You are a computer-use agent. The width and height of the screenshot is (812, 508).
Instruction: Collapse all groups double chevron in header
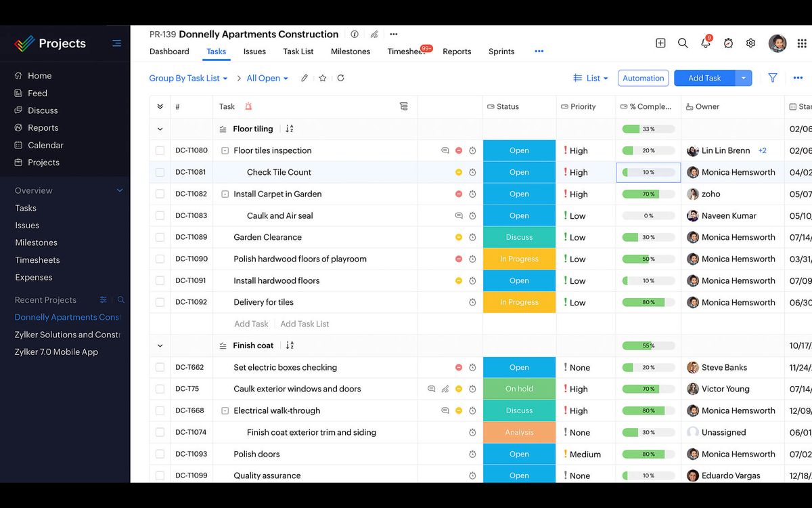pyautogui.click(x=160, y=106)
